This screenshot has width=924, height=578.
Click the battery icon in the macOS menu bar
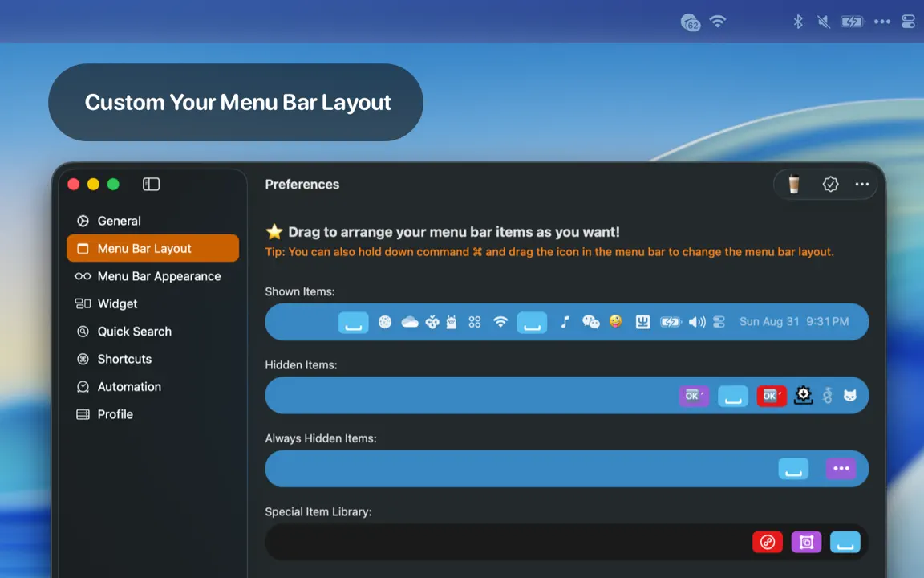[852, 22]
